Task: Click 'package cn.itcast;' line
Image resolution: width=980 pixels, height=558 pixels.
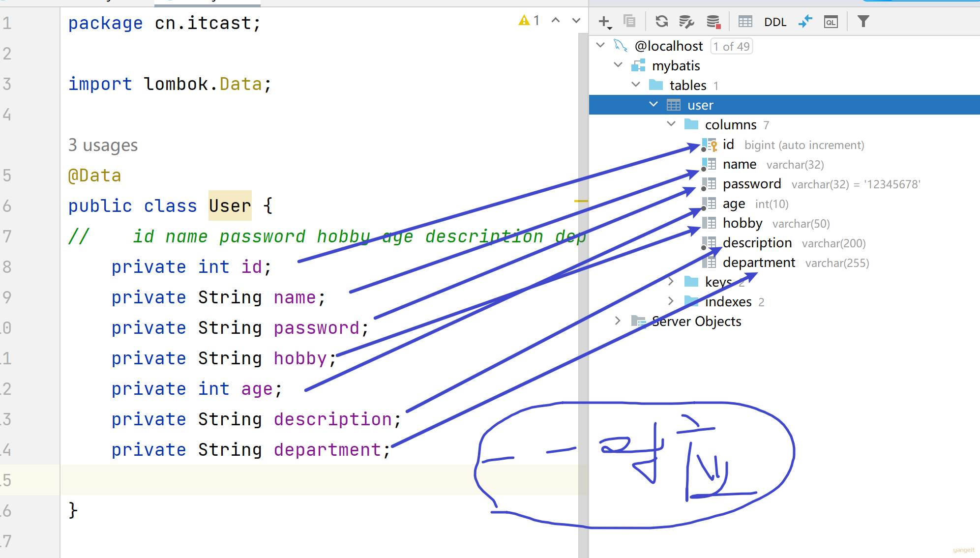Action: pos(164,23)
